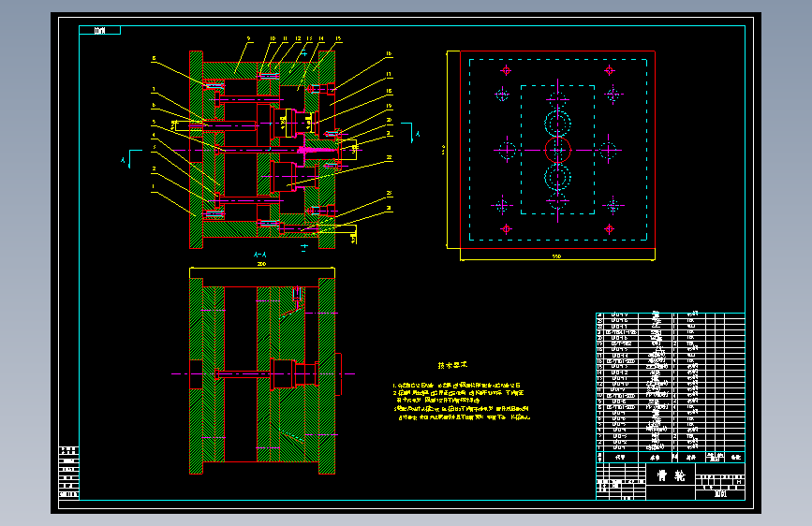Select the bottom-right red corner hole in plan view
Viewport: 812px width, 526px height.
pyautogui.click(x=609, y=228)
